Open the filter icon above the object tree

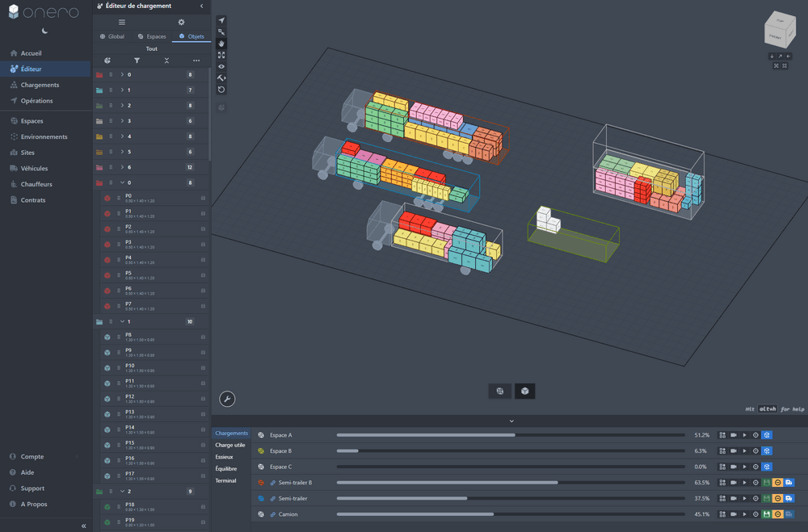137,61
